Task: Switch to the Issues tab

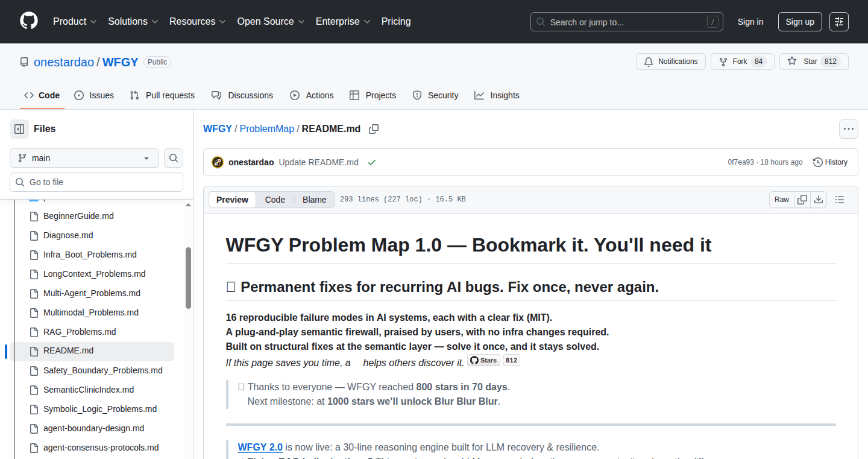Action: click(94, 95)
